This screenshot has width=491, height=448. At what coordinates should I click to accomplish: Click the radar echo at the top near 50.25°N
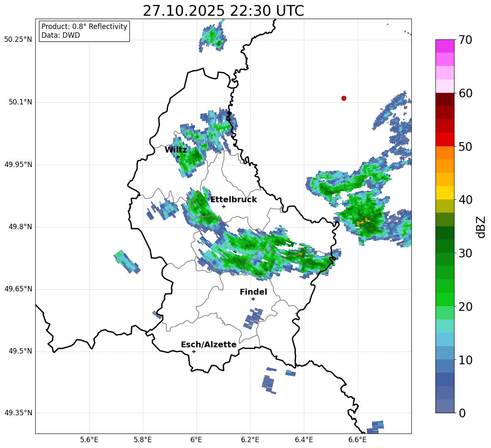213,38
